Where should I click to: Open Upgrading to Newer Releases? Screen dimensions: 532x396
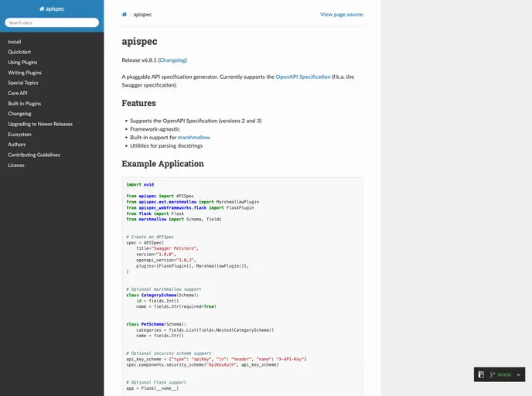coord(40,124)
